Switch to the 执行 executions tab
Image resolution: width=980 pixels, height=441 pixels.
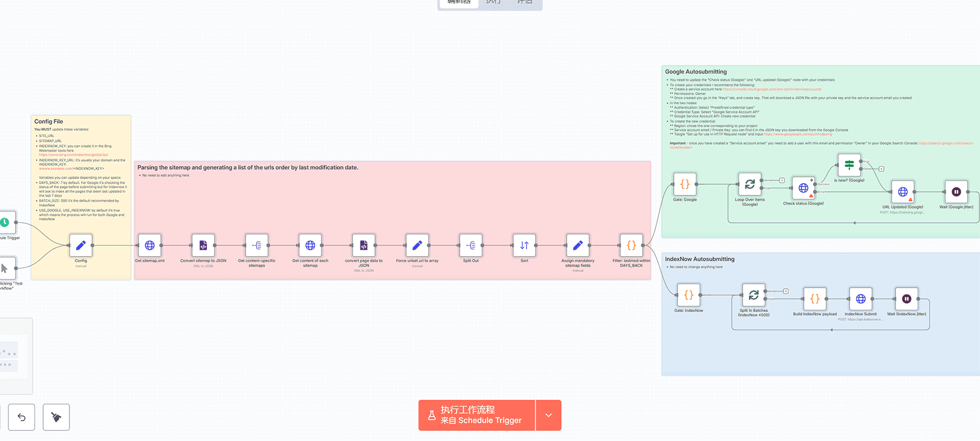tap(493, 2)
